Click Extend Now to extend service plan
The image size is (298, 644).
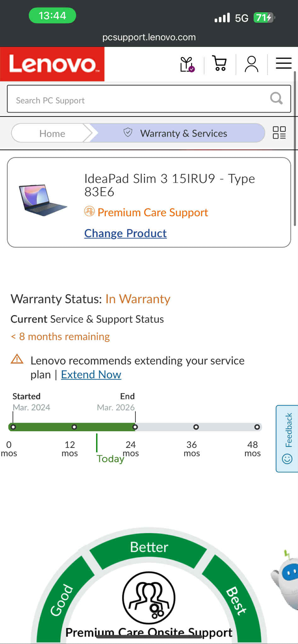pos(91,374)
